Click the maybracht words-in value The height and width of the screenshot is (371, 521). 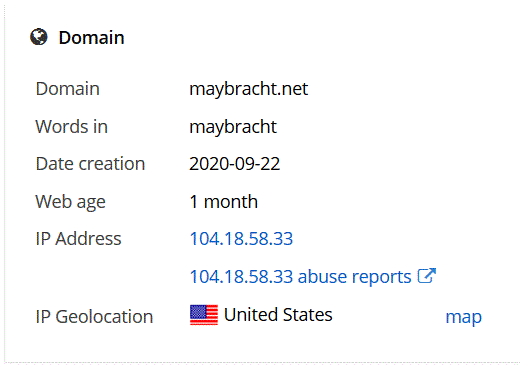pyautogui.click(x=233, y=127)
